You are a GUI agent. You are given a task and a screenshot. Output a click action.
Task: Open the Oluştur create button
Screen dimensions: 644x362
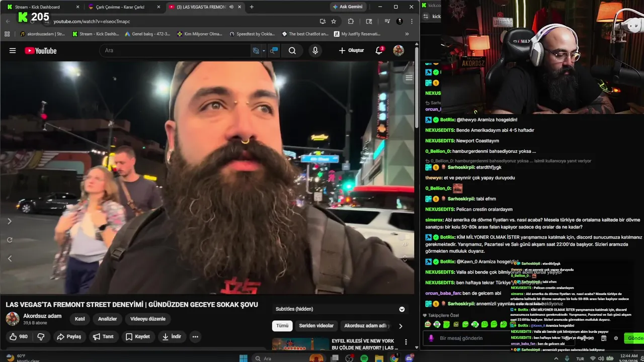pyautogui.click(x=351, y=50)
